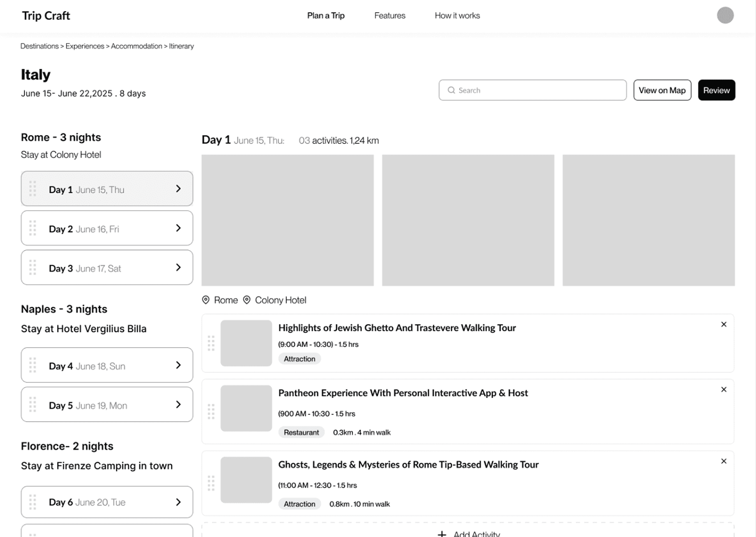Expand Day 4 June 18 chevron
Image resolution: width=756 pixels, height=537 pixels.
tap(178, 365)
